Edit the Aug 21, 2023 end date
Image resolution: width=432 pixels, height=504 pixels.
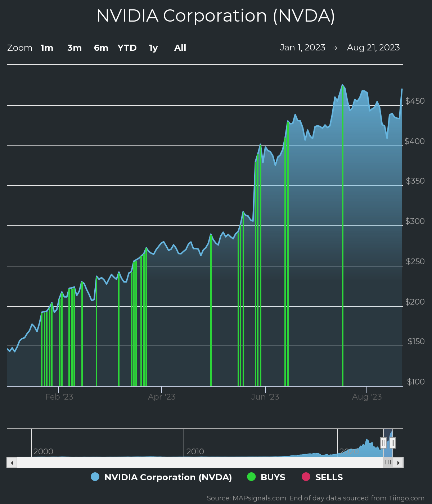373,48
